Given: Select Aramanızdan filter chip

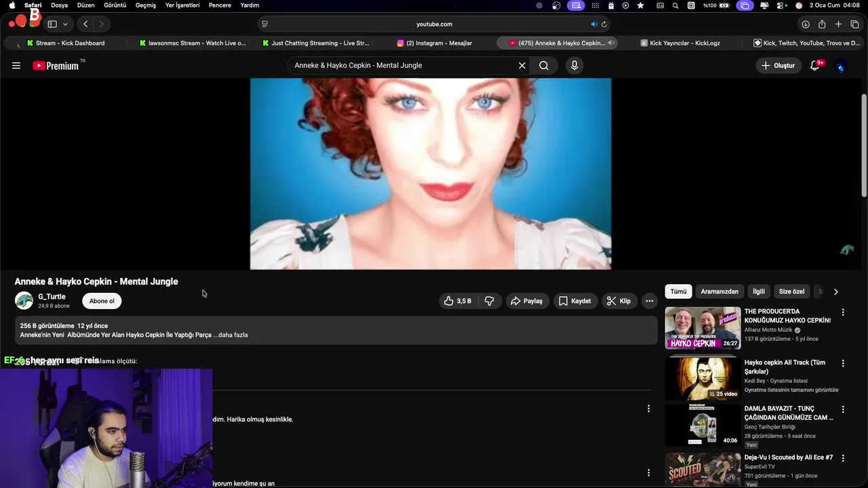Looking at the screenshot, I should click(x=719, y=291).
